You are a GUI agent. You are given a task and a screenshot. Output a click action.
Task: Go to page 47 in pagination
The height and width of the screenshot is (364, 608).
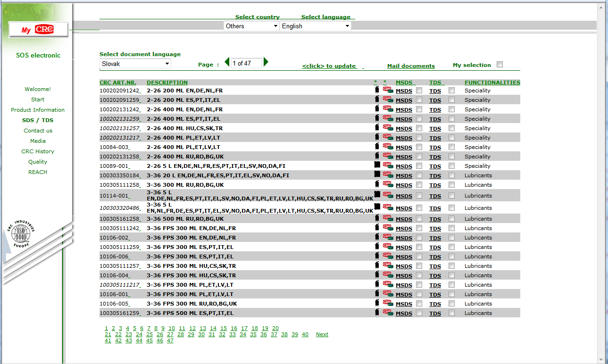[x=170, y=340]
